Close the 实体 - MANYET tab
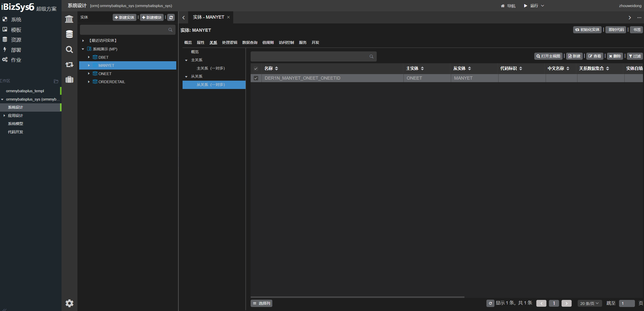644x311 pixels. tap(228, 17)
